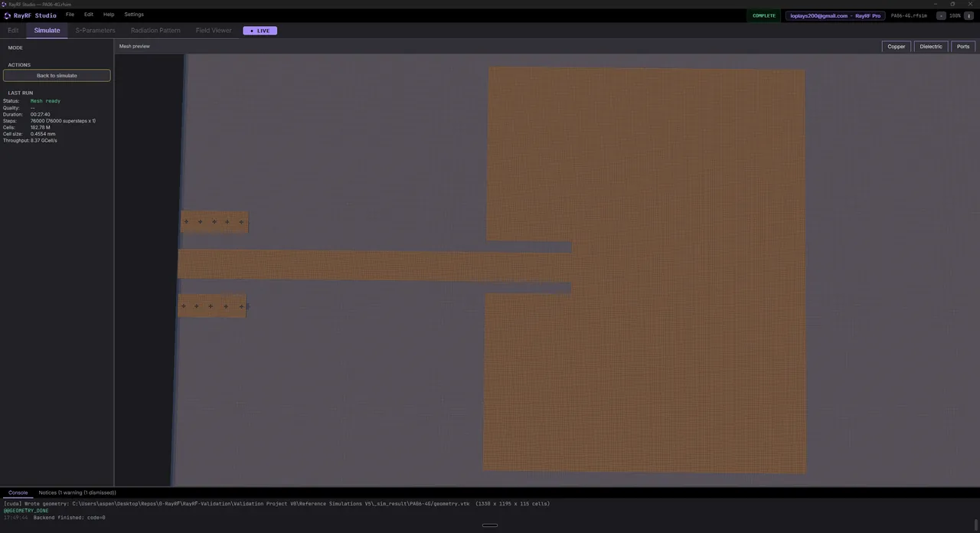Open the Edit menu in menu bar
Viewport: 980px width, 533px height.
(x=89, y=15)
